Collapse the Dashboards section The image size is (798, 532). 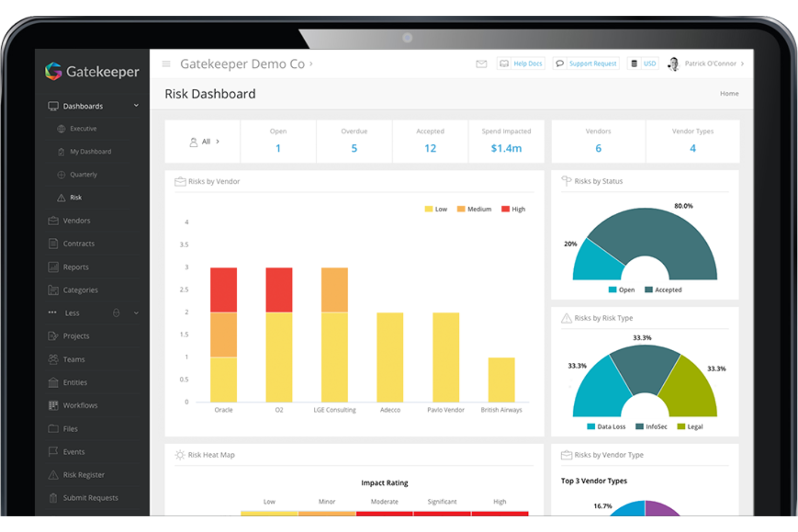(x=136, y=106)
